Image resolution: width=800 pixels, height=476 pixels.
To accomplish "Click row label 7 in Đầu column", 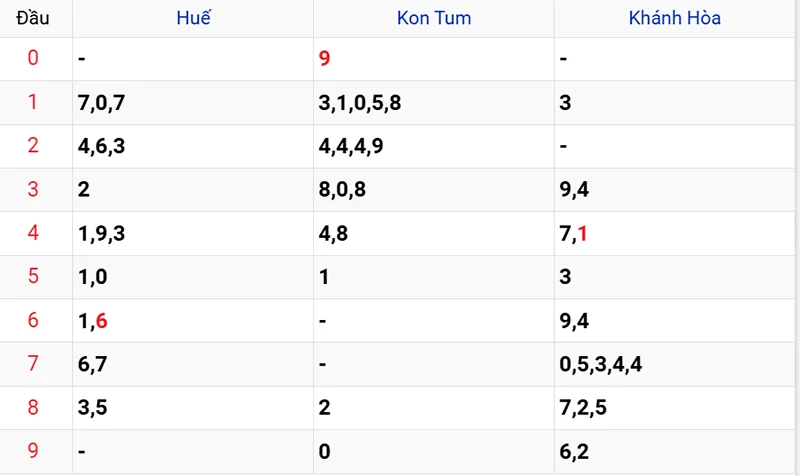I will pyautogui.click(x=33, y=364).
